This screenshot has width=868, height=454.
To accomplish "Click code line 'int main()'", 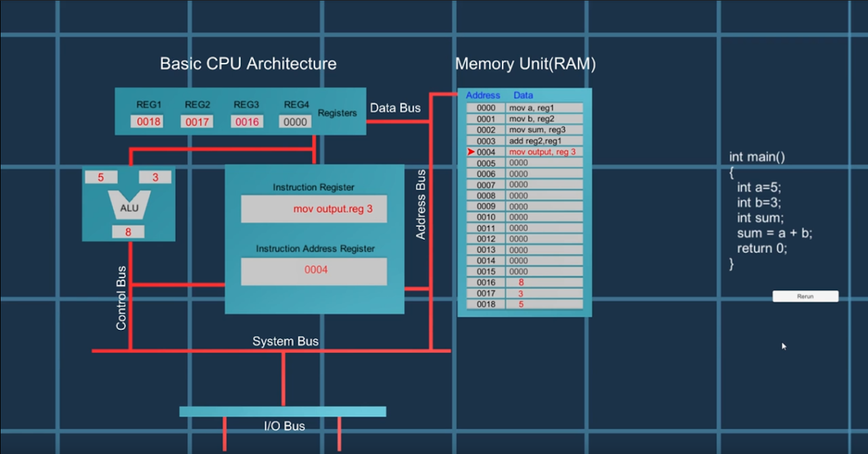I will tap(757, 157).
